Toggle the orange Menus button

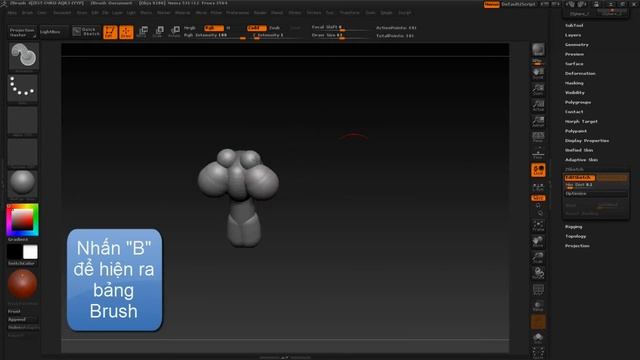point(491,4)
